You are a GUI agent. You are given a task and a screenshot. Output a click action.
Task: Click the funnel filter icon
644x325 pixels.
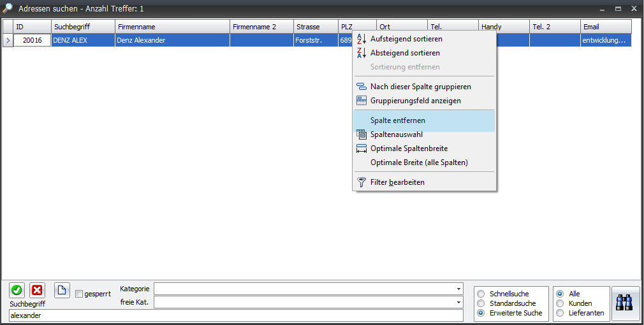pyautogui.click(x=362, y=182)
